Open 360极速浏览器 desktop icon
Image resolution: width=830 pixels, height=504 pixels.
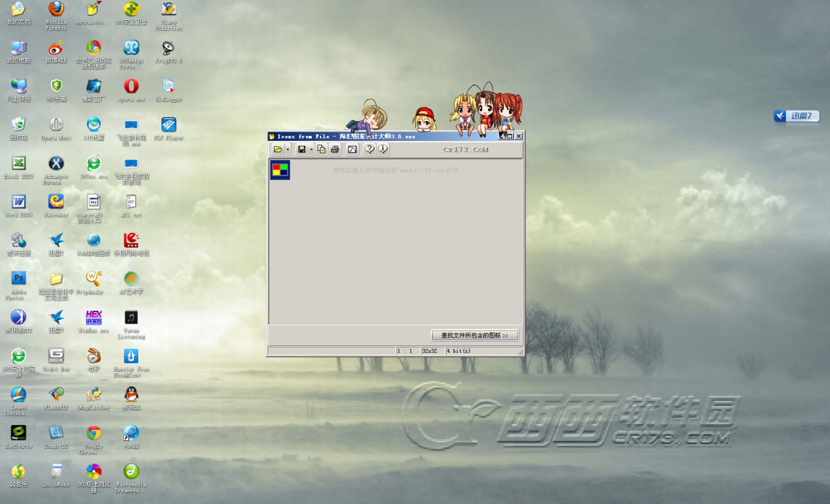[x=94, y=478]
